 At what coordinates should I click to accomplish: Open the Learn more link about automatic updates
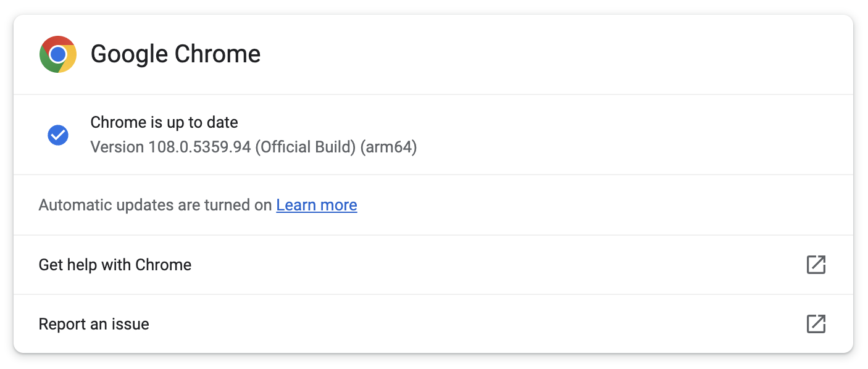pos(316,204)
